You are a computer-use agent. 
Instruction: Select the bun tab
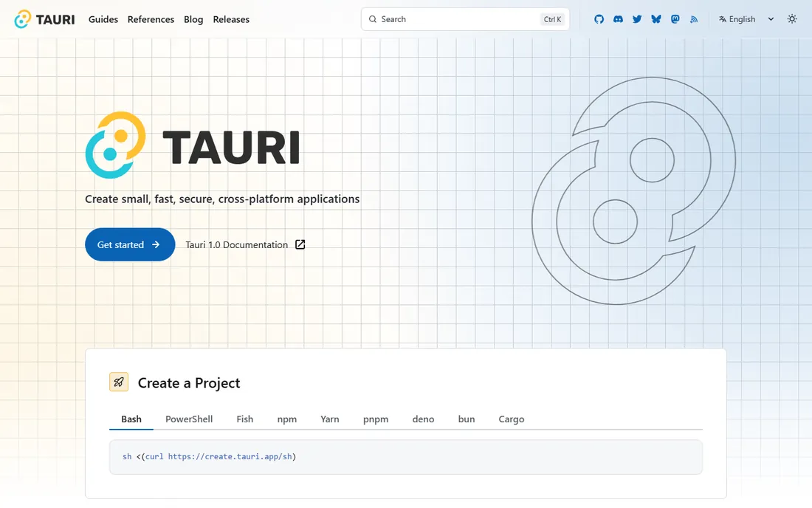point(466,419)
